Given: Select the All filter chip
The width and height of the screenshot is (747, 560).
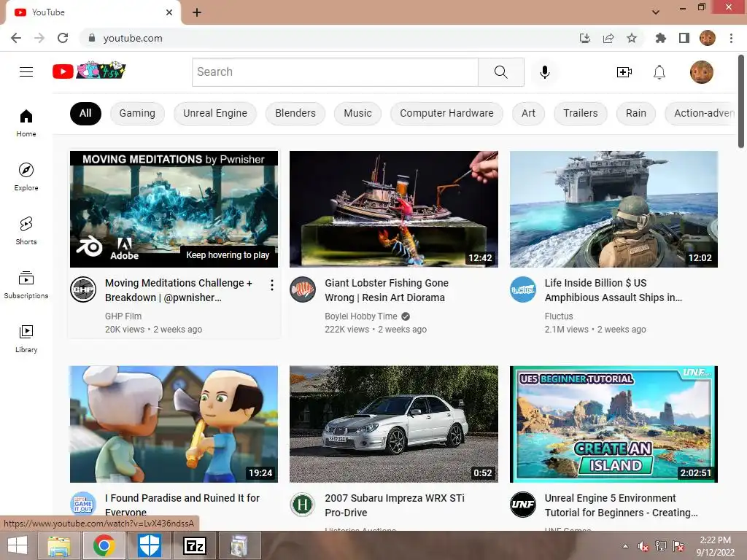Looking at the screenshot, I should [x=85, y=113].
